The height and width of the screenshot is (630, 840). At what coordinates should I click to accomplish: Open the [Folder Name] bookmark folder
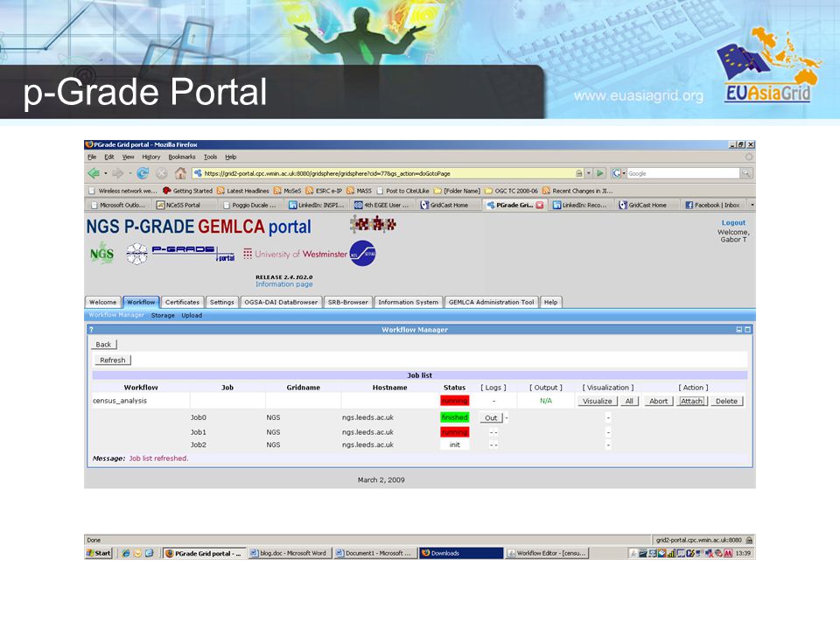click(x=457, y=191)
